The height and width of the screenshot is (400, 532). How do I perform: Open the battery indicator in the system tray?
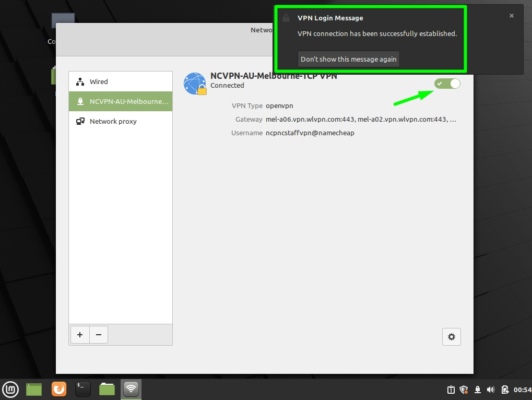coord(504,390)
